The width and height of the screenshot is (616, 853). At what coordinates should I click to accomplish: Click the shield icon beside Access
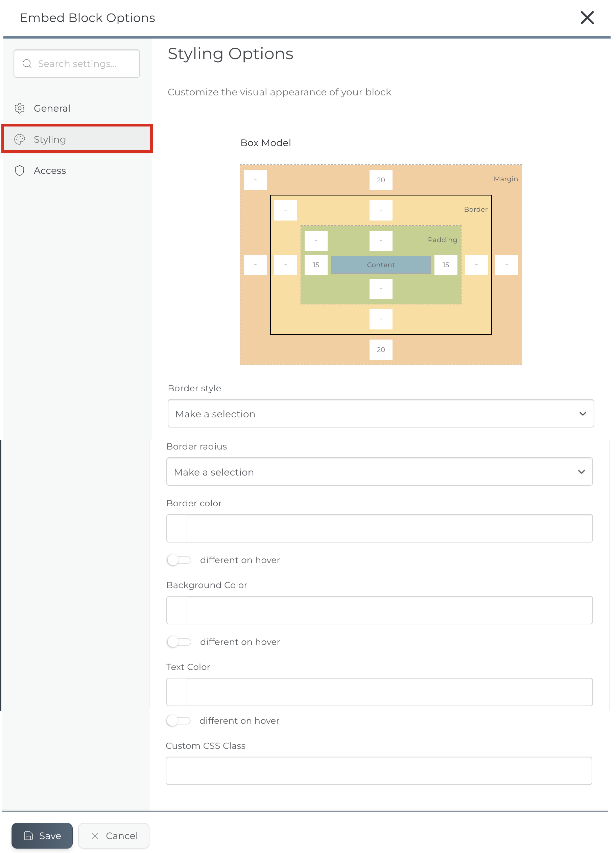[x=20, y=171]
